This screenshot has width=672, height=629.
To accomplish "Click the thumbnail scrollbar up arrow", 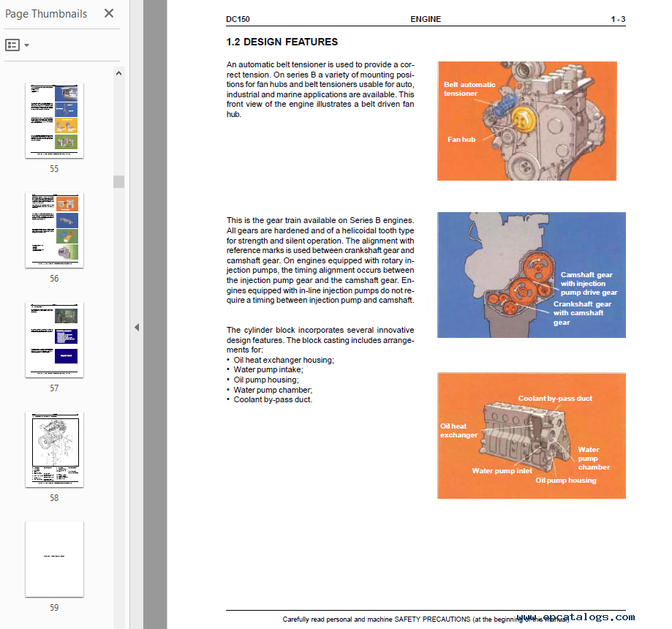I will [x=118, y=73].
